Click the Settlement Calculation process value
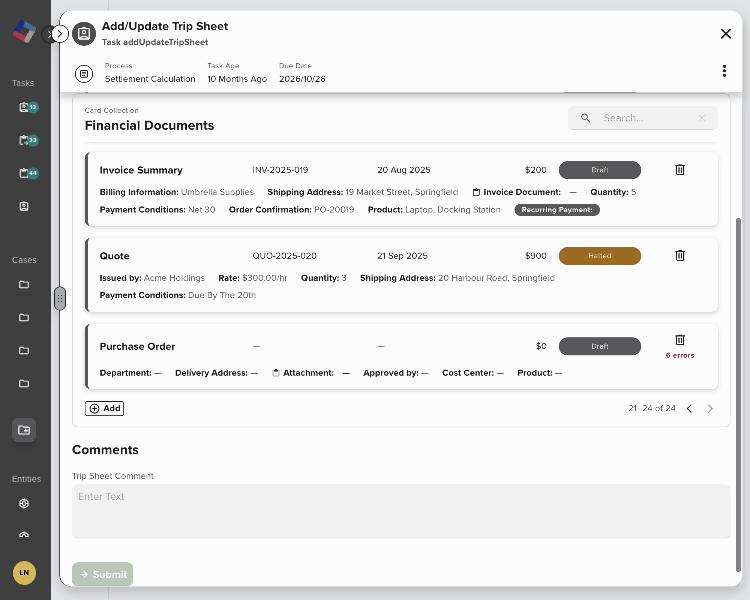This screenshot has height=600, width=750. pos(150,79)
